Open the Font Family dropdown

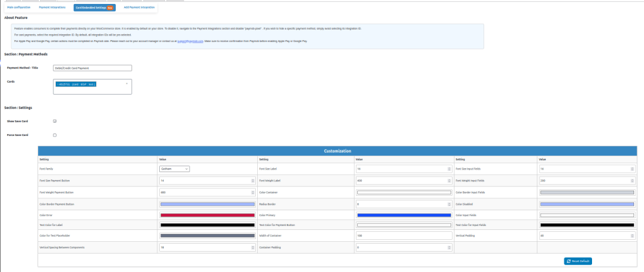click(174, 169)
